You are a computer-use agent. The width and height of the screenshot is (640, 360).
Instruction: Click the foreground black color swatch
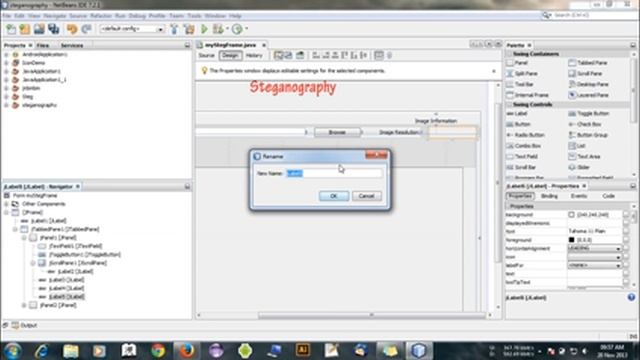[571, 240]
